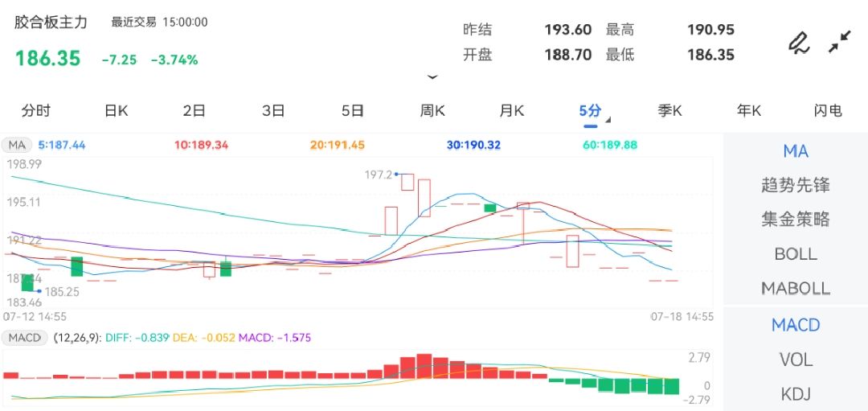Collapse chart using shrink arrows icon
This screenshot has width=868, height=411.
840,42
